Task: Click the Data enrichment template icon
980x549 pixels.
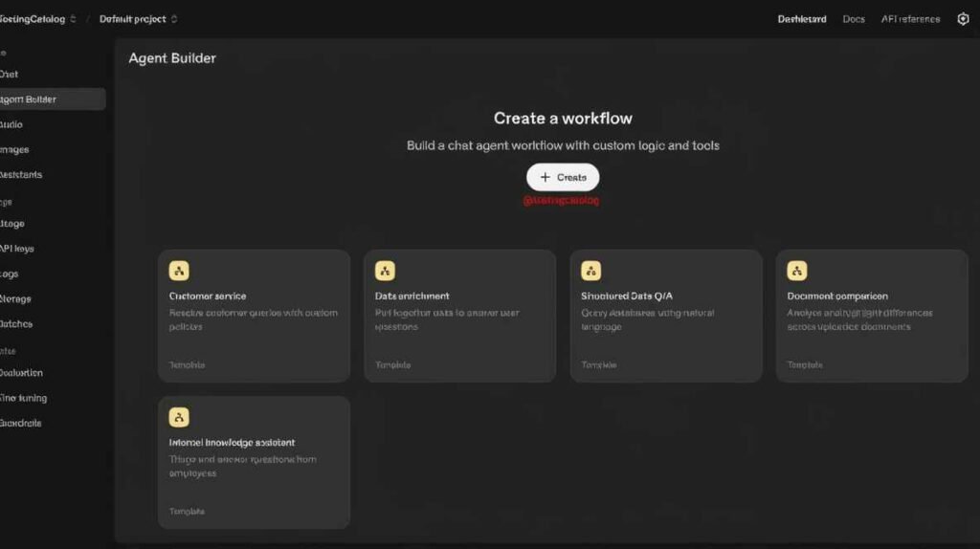Action: click(385, 271)
